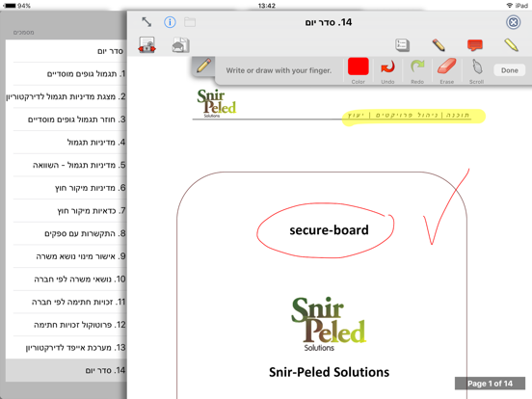Tap the Snir Peled logo in header
532x399 pixels.
click(x=216, y=103)
